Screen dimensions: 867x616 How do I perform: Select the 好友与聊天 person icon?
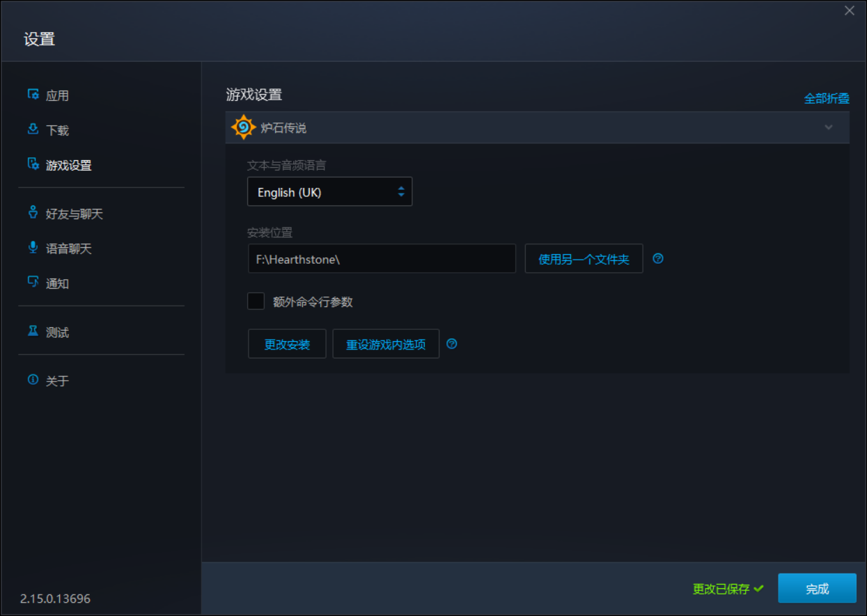point(33,213)
